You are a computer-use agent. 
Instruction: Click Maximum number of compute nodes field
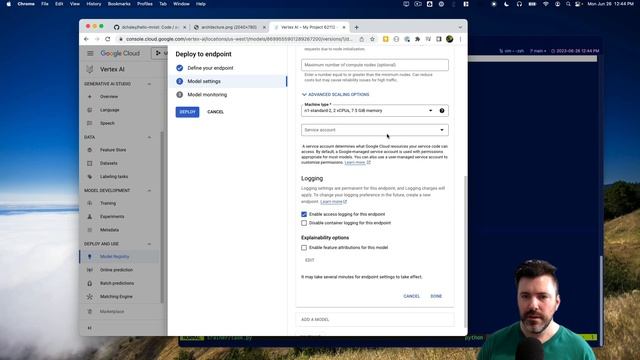click(x=375, y=65)
